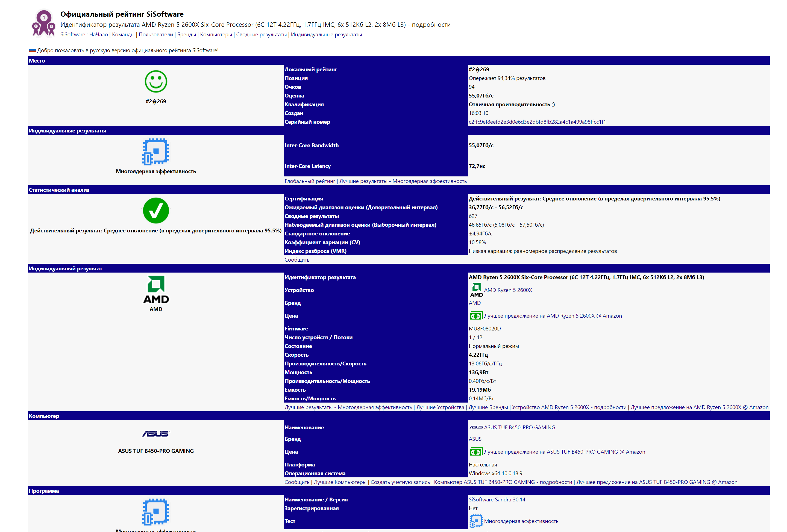Open Лучшие Устройства link

click(x=440, y=407)
